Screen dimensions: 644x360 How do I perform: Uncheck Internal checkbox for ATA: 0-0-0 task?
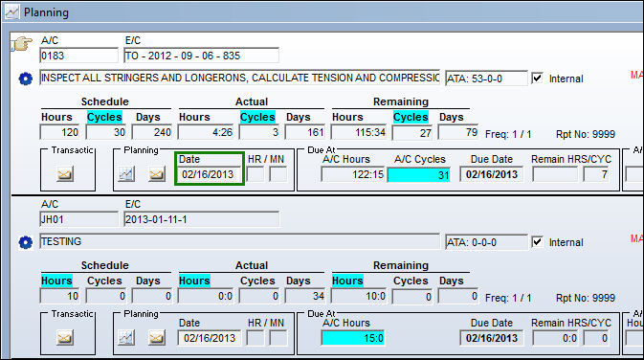pyautogui.click(x=537, y=241)
